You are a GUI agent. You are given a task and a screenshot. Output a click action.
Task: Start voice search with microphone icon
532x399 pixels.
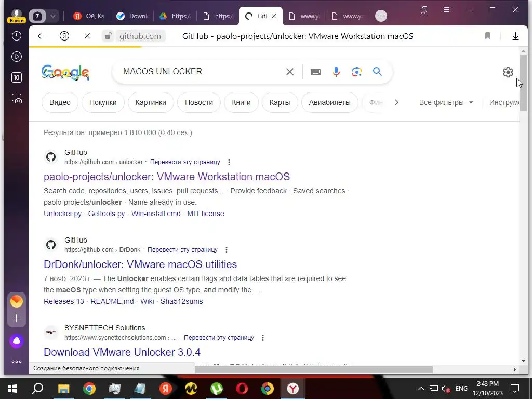coord(336,72)
